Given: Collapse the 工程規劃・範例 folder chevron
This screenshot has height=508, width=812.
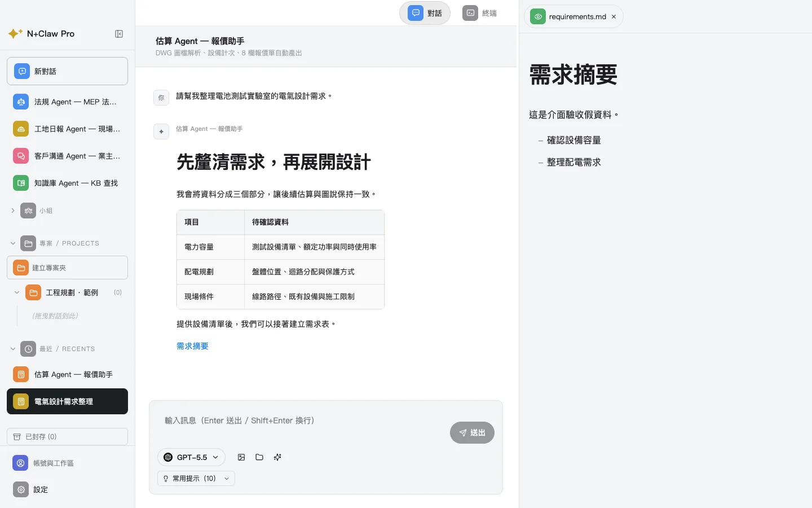Looking at the screenshot, I should coord(17,292).
